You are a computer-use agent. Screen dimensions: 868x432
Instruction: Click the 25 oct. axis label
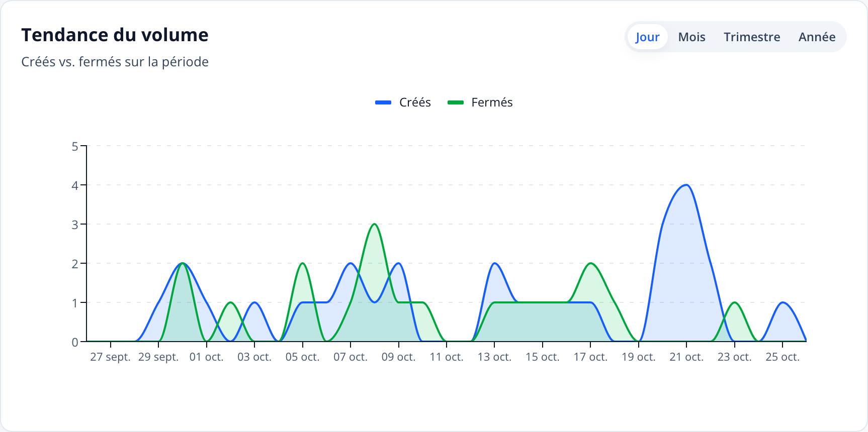point(783,357)
